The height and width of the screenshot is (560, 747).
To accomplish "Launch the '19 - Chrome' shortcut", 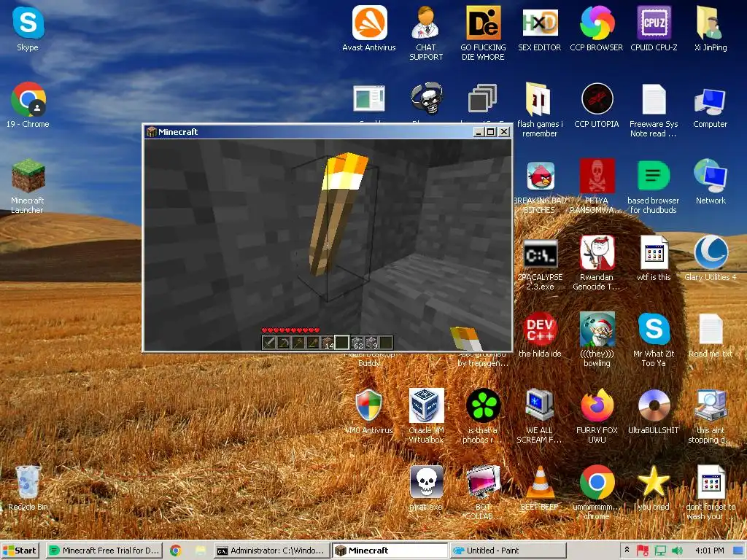I will 28,99.
